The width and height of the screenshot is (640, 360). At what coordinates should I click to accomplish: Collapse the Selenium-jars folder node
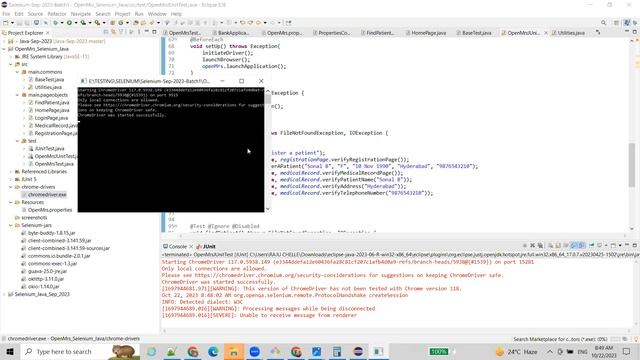click(11, 225)
